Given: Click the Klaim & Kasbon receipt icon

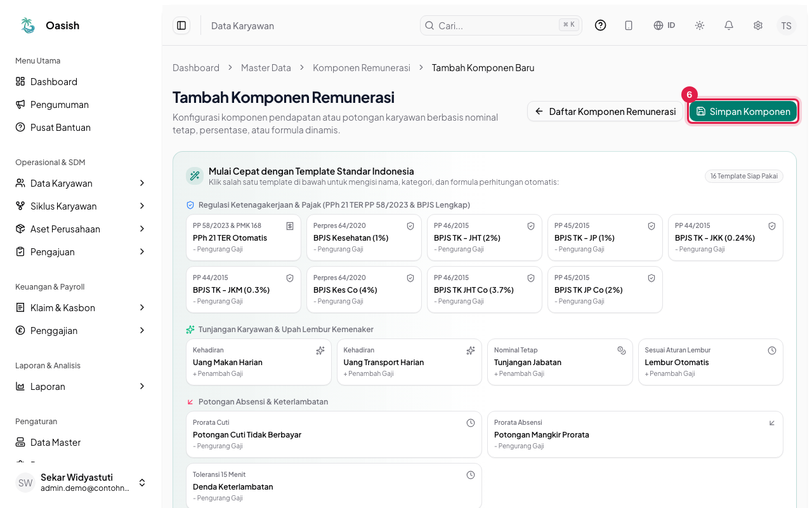Looking at the screenshot, I should click(20, 307).
